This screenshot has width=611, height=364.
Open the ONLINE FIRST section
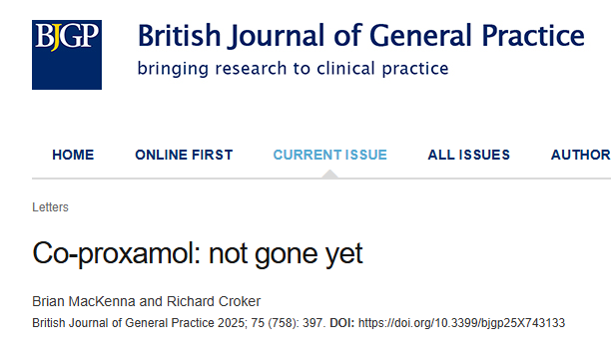coord(184,155)
